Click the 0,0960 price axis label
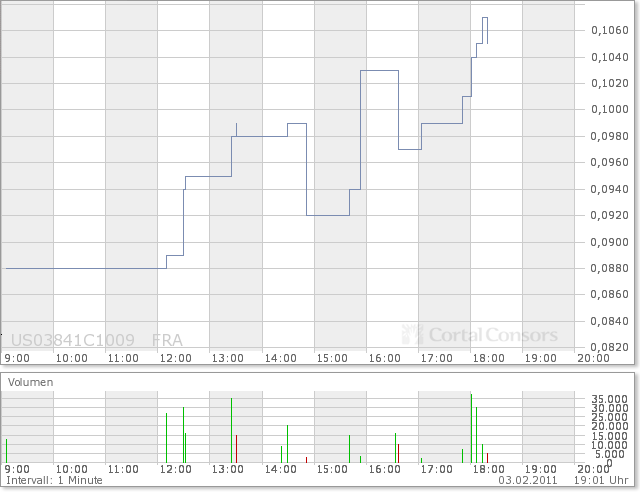Image resolution: width=640 pixels, height=492 pixels. 609,163
